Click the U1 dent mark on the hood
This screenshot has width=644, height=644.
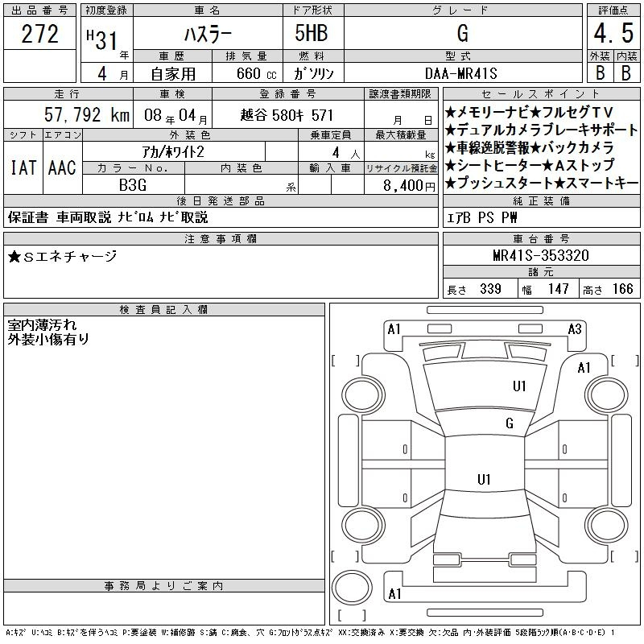click(519, 386)
